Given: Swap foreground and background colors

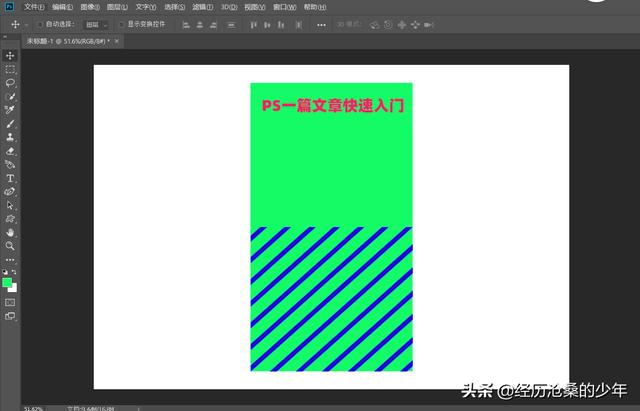Looking at the screenshot, I should [14, 272].
